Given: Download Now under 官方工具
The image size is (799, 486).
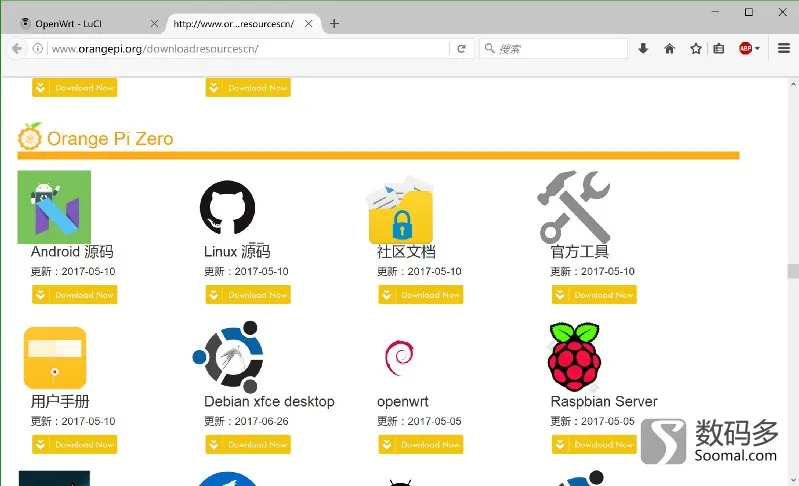Looking at the screenshot, I should click(594, 295).
